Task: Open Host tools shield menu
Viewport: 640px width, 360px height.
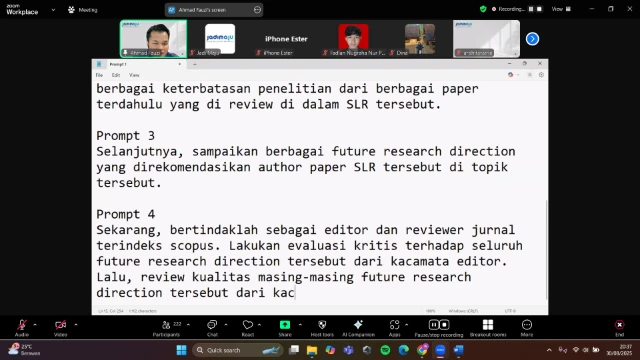Action: click(322, 328)
